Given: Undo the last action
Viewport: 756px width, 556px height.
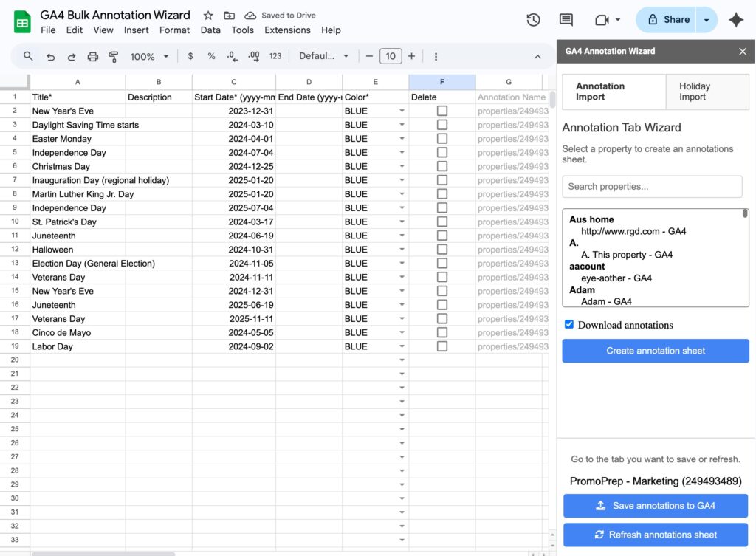Looking at the screenshot, I should tap(51, 57).
